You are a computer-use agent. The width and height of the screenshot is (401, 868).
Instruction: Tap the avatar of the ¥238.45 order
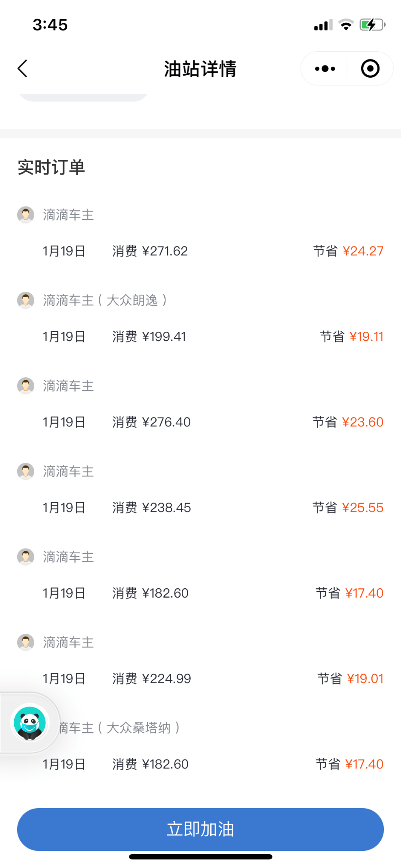26,471
